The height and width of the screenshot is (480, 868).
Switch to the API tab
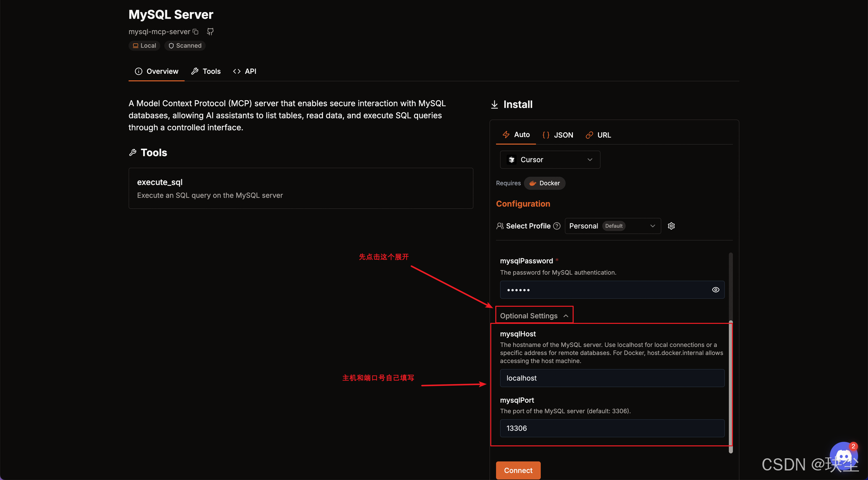coord(245,71)
